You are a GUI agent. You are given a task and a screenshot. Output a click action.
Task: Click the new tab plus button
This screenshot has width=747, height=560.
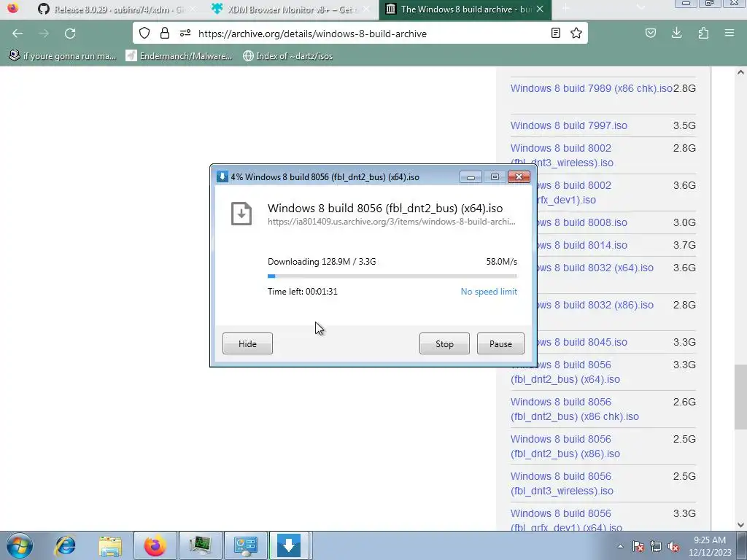click(565, 8)
